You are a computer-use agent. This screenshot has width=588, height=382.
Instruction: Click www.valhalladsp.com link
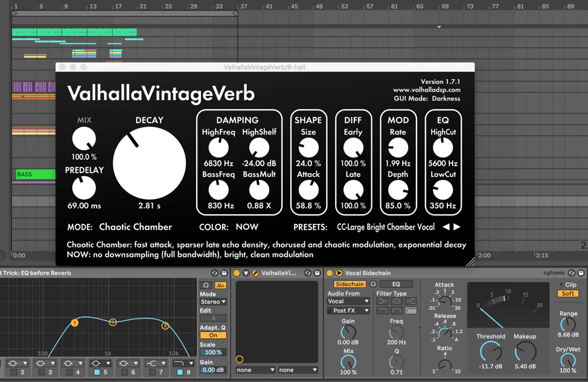(427, 90)
